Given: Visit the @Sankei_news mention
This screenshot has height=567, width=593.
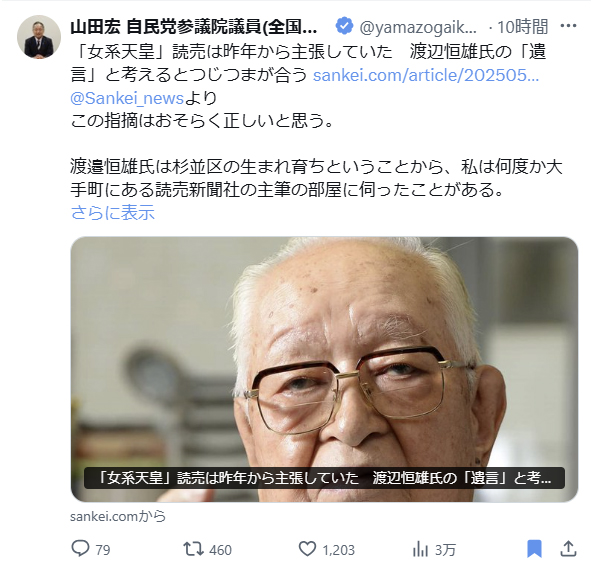Looking at the screenshot, I should [x=127, y=98].
